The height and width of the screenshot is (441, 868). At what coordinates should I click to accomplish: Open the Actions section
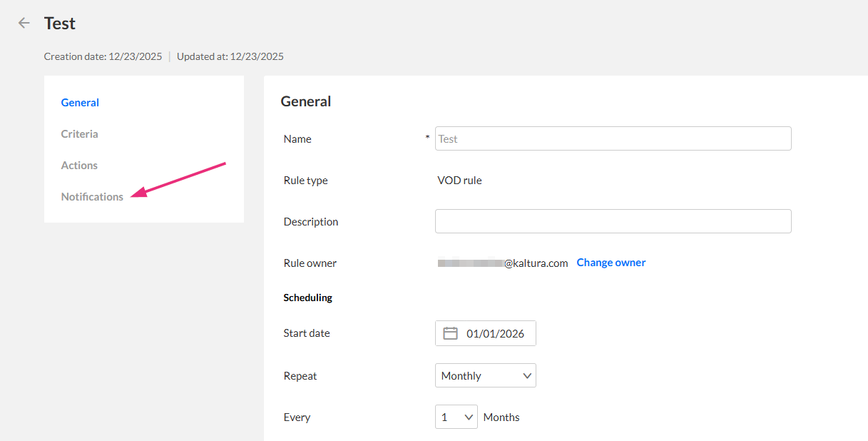pyautogui.click(x=79, y=166)
